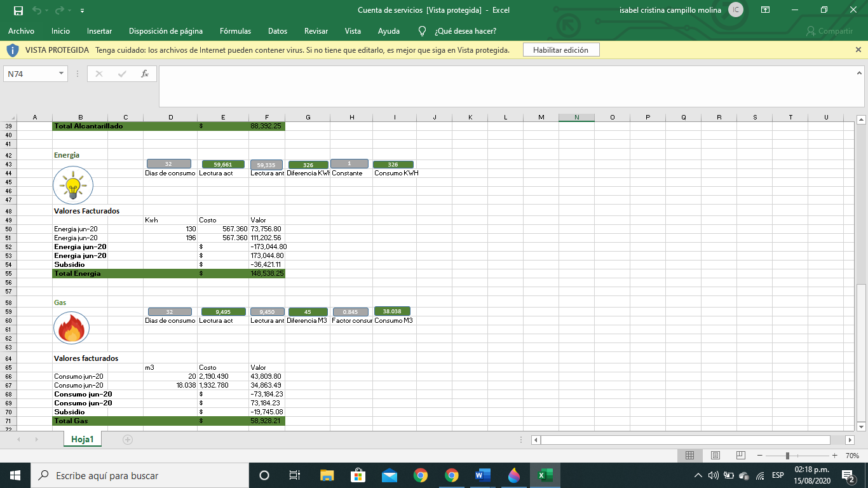Viewport: 868px width, 488px height.
Task: Open Ribbon Display Options button
Action: coord(766,10)
